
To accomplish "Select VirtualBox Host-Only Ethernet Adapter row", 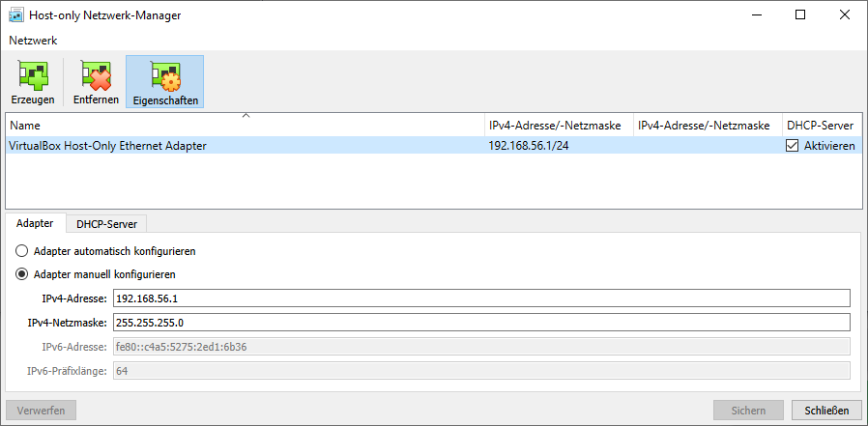I will 433,146.
